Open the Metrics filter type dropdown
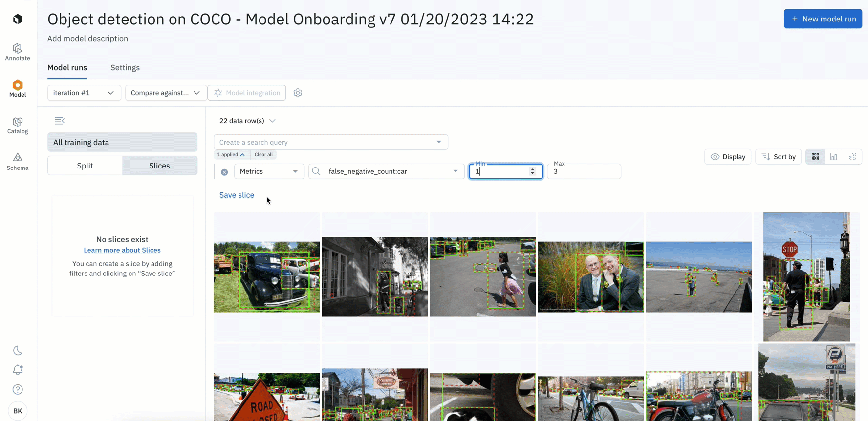 (269, 171)
